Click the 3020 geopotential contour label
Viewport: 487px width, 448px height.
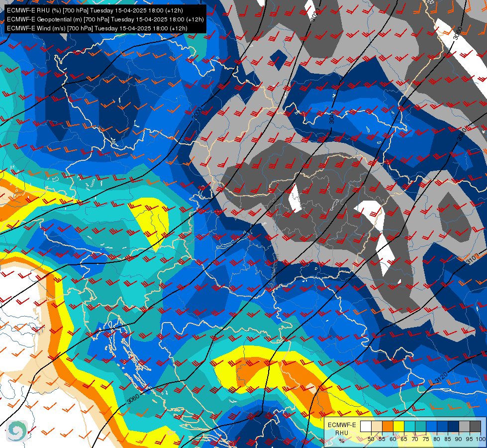315,14
